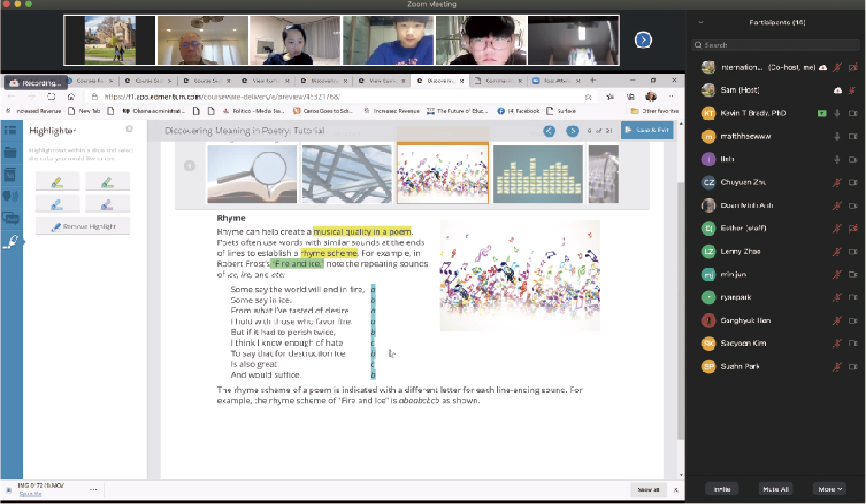Click the Mute All button
Viewport: 866px width, 504px height.
[x=775, y=489]
